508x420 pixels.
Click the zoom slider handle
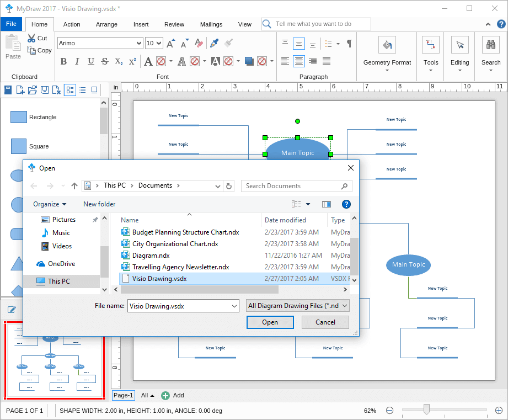point(426,409)
